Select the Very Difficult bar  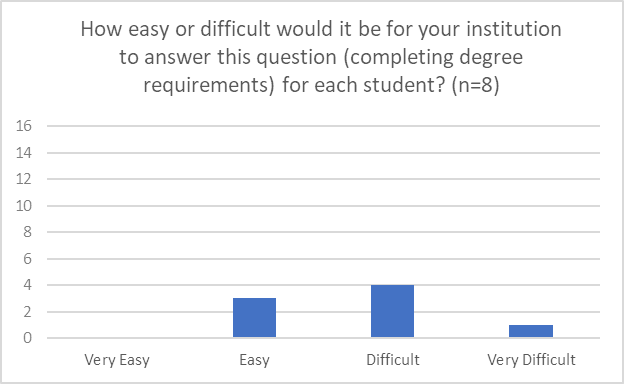[x=531, y=331]
